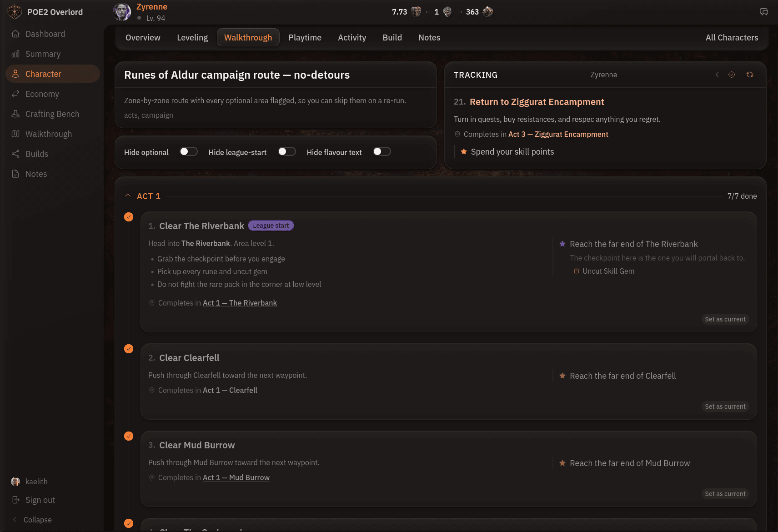Open Act 1 — Clearfell link
The height and width of the screenshot is (532, 778).
pos(230,390)
